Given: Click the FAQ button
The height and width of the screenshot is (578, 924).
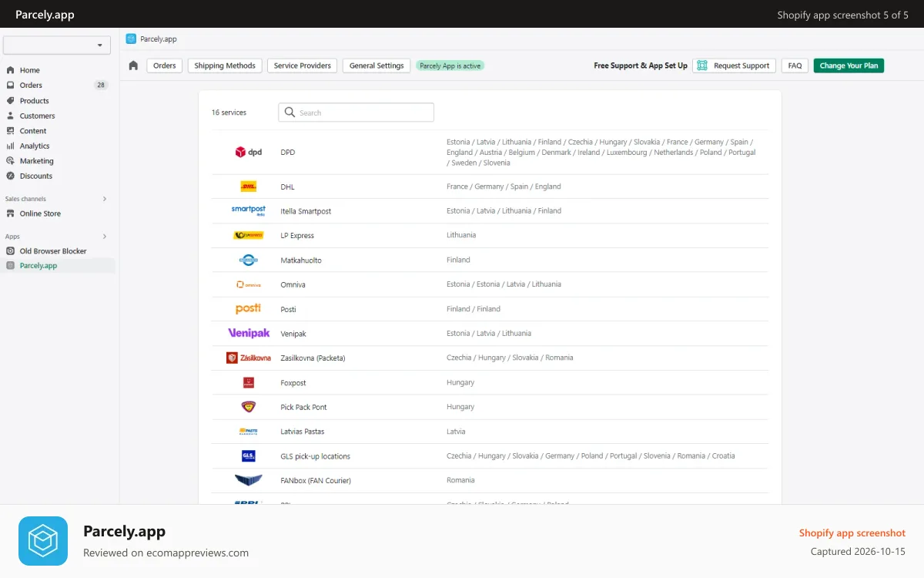Looking at the screenshot, I should (x=795, y=66).
